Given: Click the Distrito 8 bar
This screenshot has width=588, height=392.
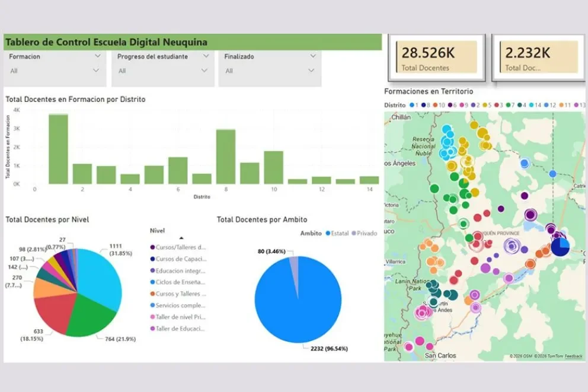Looking at the screenshot, I should pos(226,157).
